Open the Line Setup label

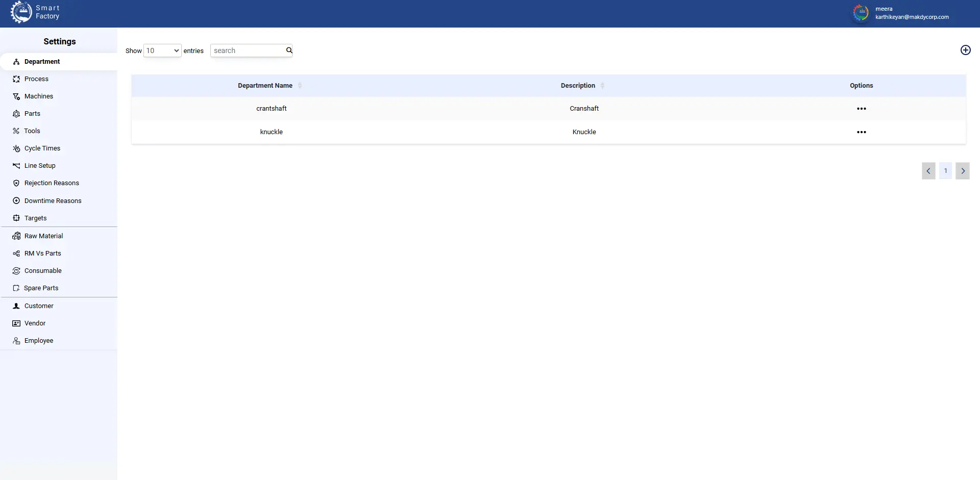pos(40,166)
